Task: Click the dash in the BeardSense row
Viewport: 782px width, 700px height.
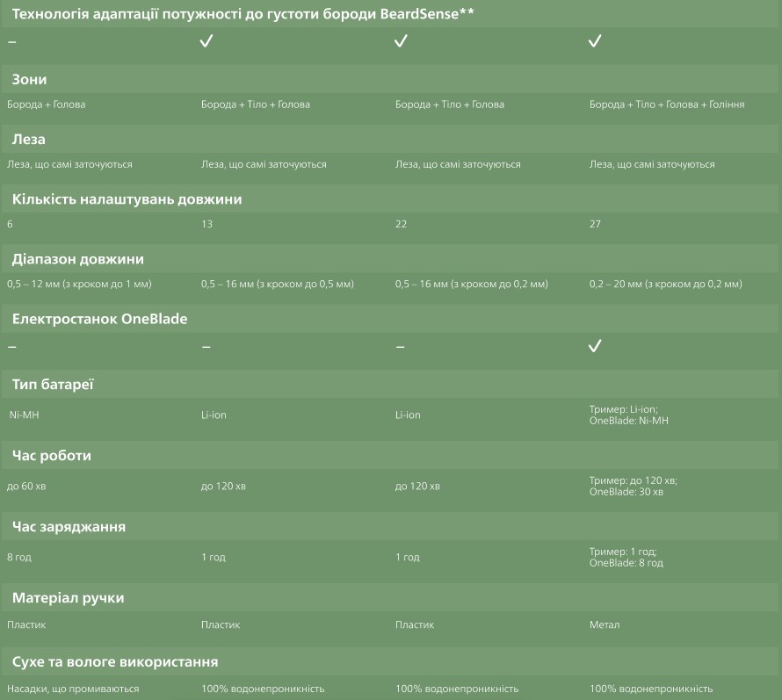Action: 11,41
